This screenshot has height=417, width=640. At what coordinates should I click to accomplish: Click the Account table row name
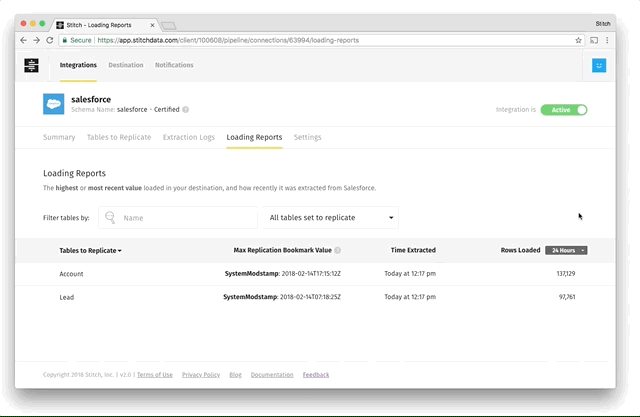pos(71,274)
